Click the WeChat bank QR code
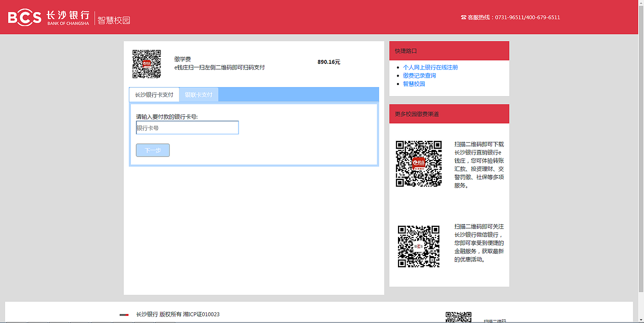This screenshot has width=644, height=323. click(x=419, y=246)
